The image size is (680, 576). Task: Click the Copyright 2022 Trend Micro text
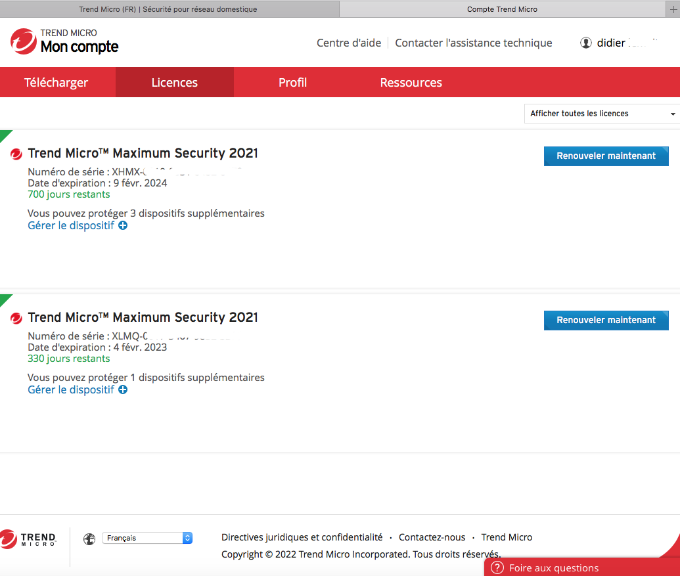361,554
